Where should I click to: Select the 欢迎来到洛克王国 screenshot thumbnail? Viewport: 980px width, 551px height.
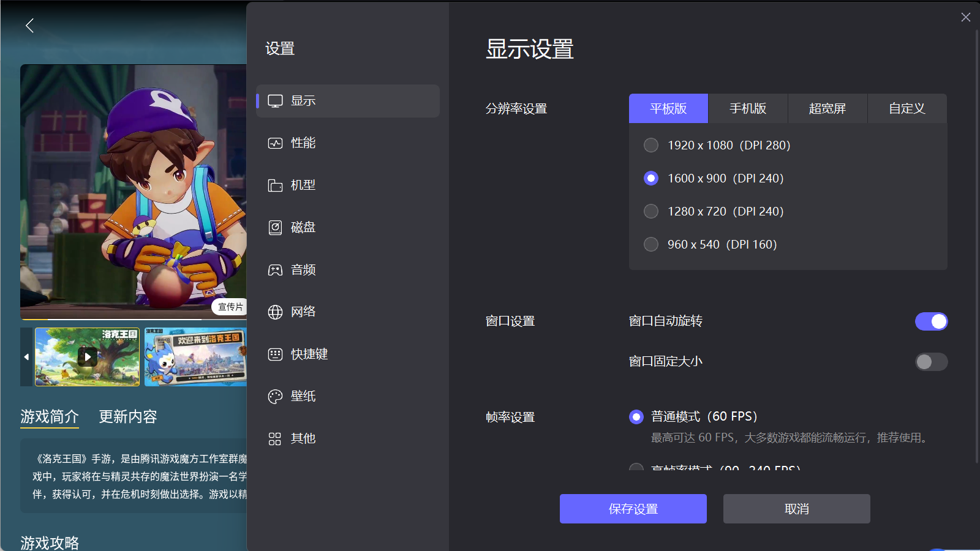pos(195,357)
